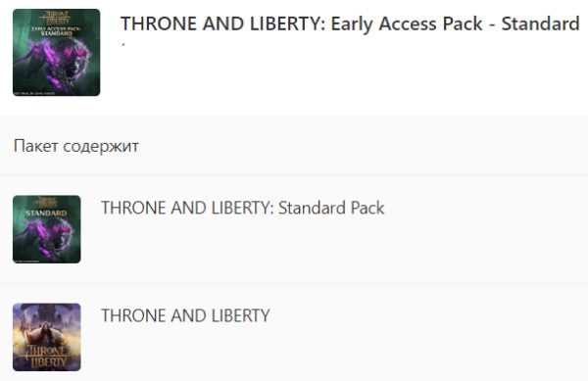Click the small dot below the main title
This screenshot has height=381, width=588.
click(123, 45)
